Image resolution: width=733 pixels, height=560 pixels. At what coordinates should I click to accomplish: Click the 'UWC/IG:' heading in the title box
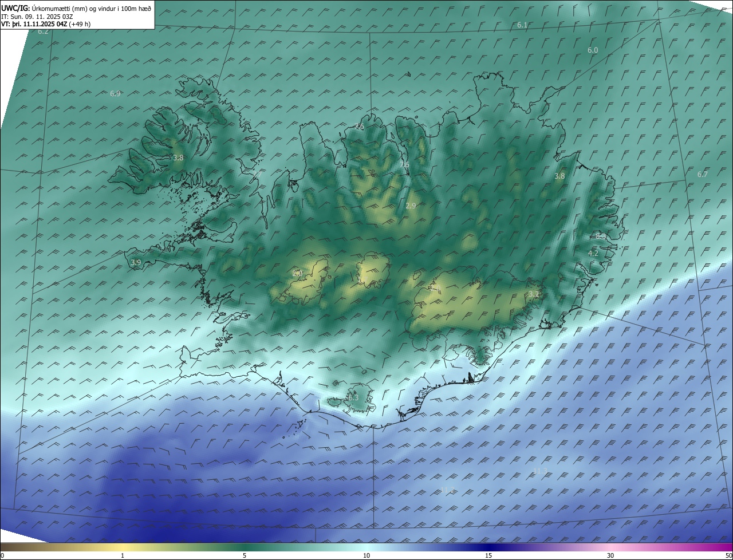[x=15, y=8]
